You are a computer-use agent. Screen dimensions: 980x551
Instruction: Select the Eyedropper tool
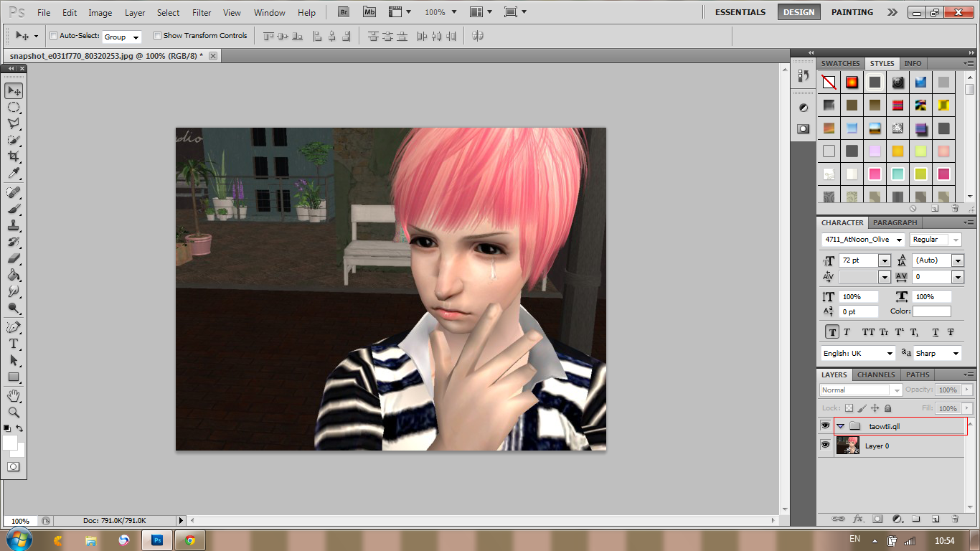[14, 174]
